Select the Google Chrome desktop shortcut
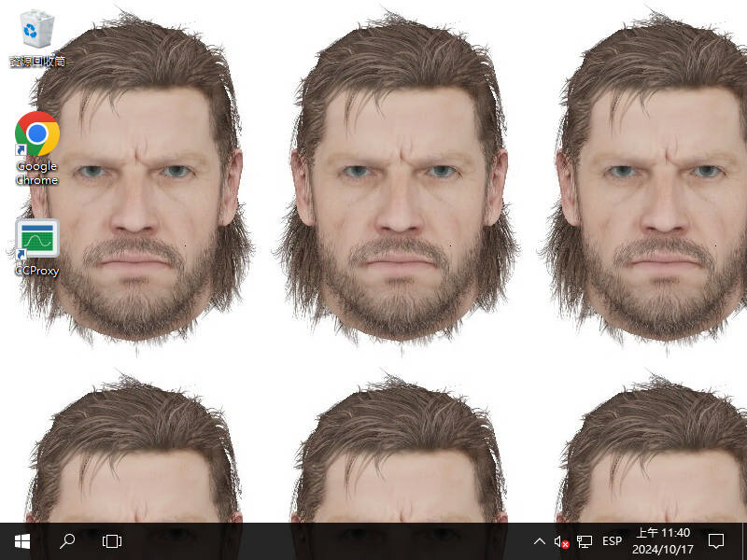Image resolution: width=747 pixels, height=560 pixels. click(x=37, y=148)
